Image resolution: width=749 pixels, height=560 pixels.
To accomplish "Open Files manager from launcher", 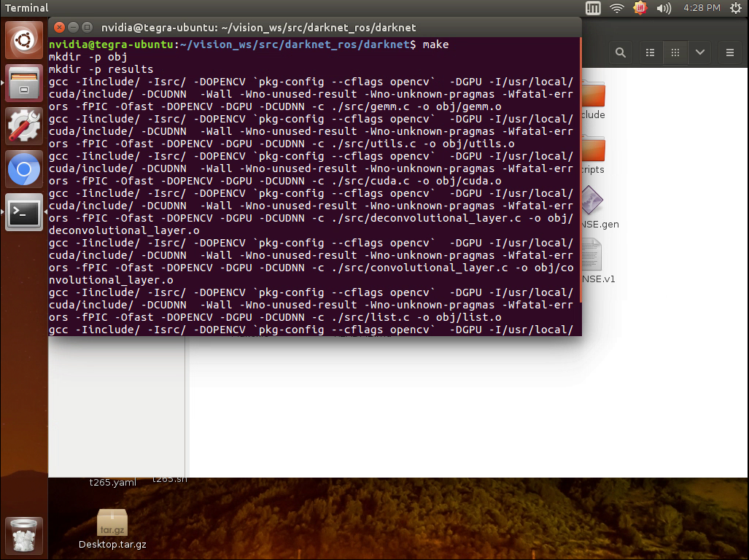I will click(x=24, y=84).
